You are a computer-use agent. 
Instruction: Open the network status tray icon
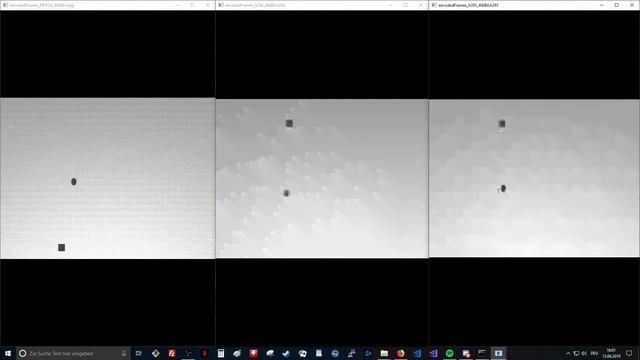click(x=576, y=353)
